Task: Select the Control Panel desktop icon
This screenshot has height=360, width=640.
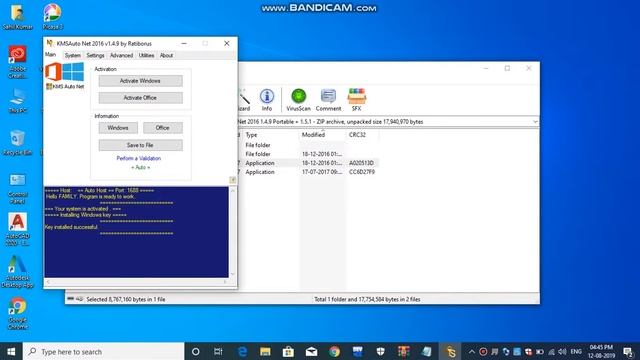Action: [x=18, y=189]
